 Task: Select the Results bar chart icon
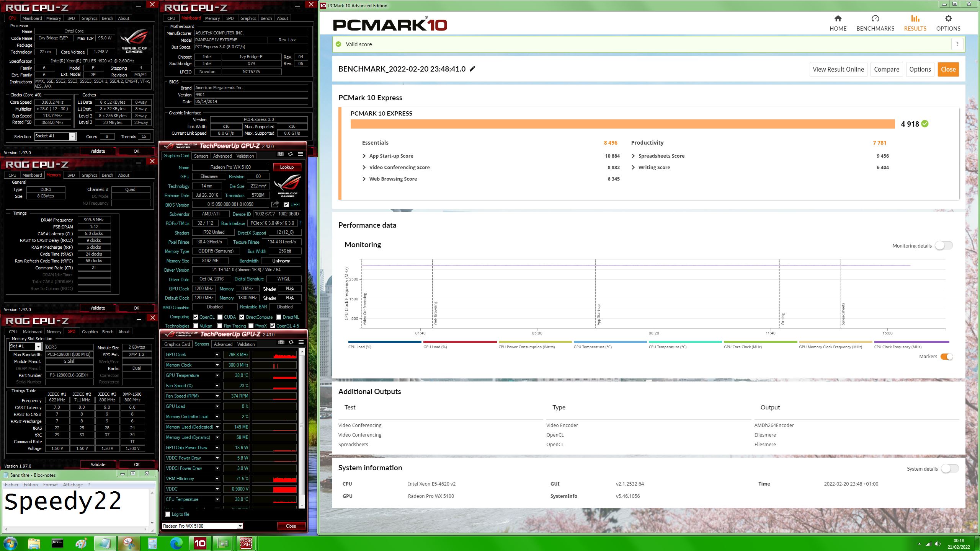pyautogui.click(x=915, y=18)
